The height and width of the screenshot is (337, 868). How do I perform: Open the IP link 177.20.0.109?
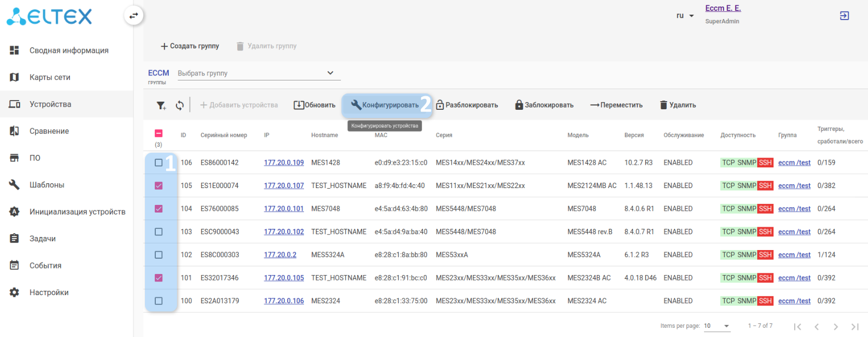click(x=284, y=163)
